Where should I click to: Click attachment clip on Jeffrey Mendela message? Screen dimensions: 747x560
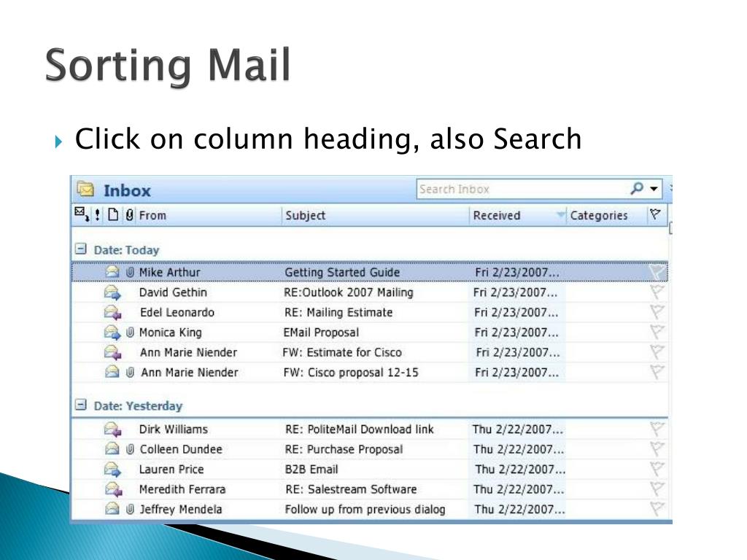click(x=130, y=510)
